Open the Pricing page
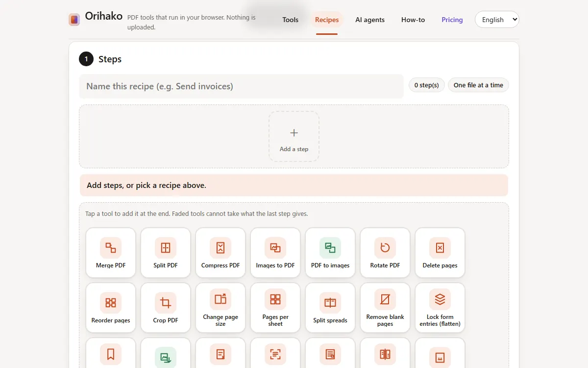The width and height of the screenshot is (588, 368). tap(452, 20)
